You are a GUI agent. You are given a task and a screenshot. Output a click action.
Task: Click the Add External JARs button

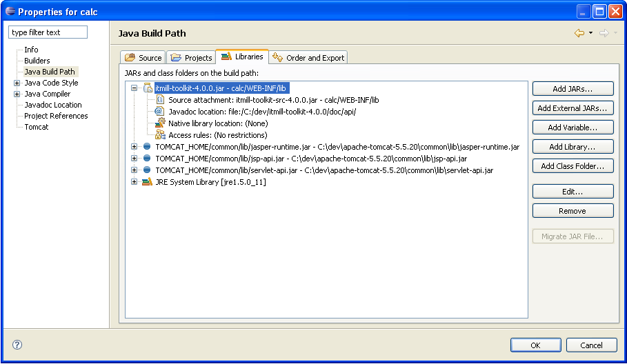[x=573, y=108]
